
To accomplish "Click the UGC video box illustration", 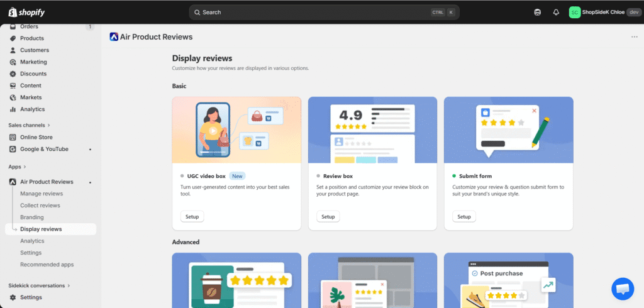I will tap(236, 129).
